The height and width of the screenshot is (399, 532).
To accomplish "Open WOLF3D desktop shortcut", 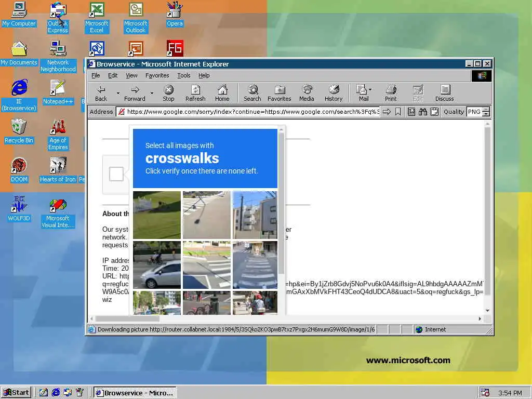I will (x=19, y=209).
